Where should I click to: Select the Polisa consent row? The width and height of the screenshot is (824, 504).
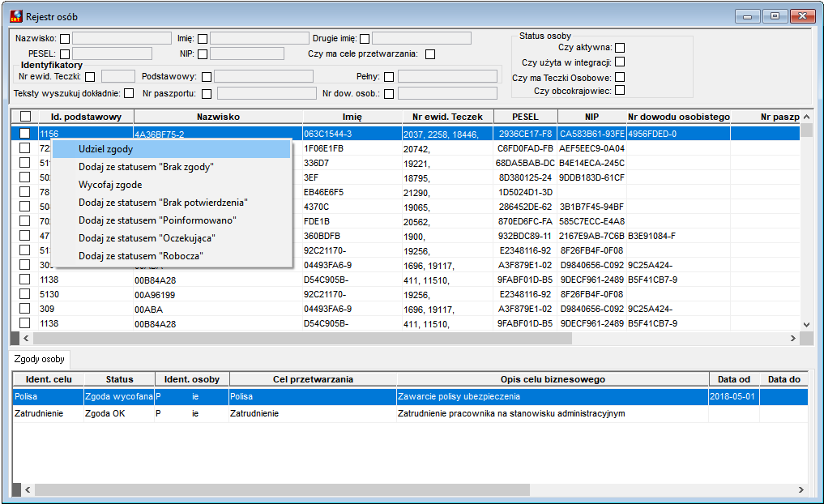(410, 396)
